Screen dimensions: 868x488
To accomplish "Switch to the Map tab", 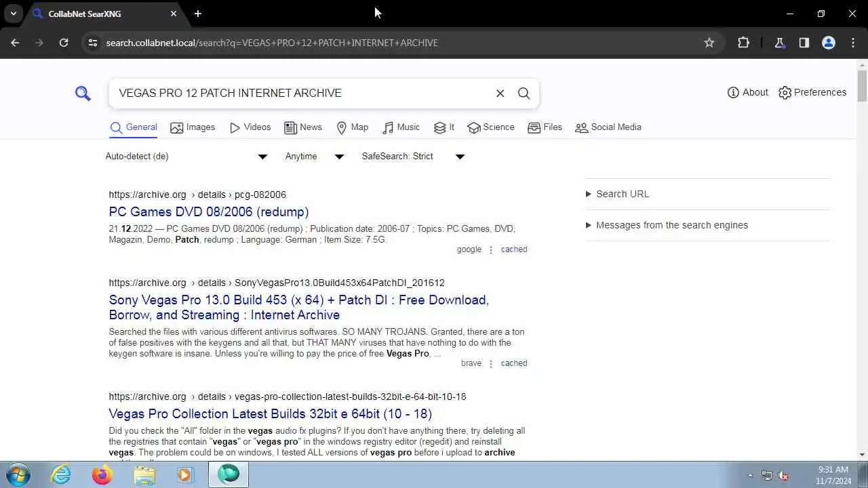I will tap(353, 127).
